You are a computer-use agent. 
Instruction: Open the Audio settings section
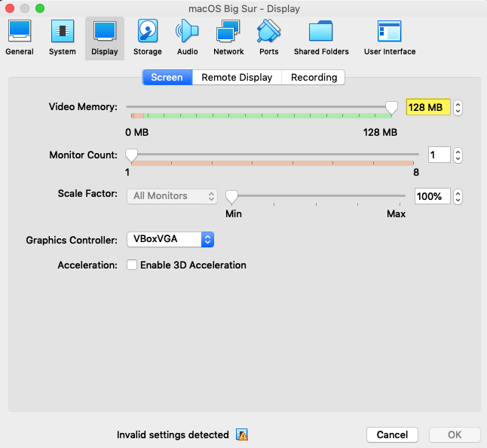pyautogui.click(x=187, y=38)
